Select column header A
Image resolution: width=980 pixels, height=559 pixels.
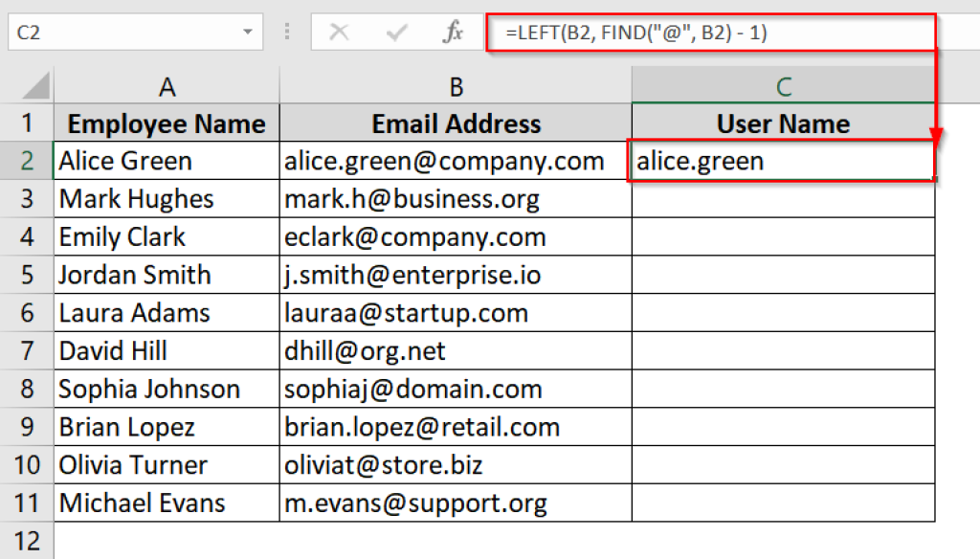pyautogui.click(x=167, y=85)
